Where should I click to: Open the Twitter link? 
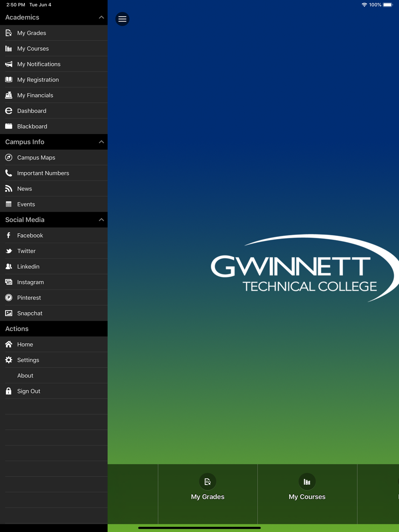pyautogui.click(x=54, y=251)
